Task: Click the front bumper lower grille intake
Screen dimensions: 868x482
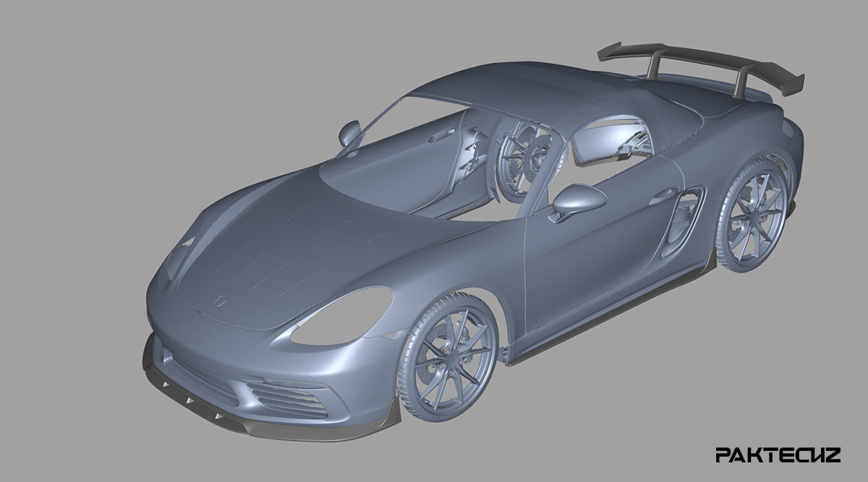Action: tap(289, 398)
